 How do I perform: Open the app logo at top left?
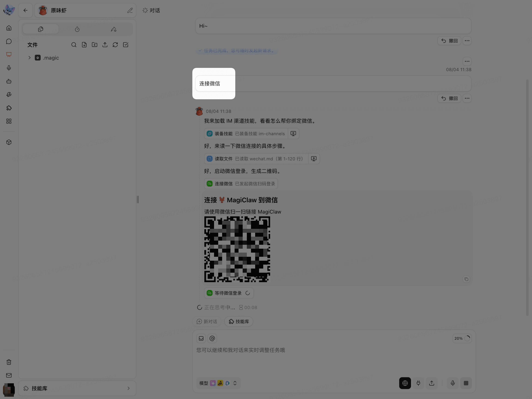[9, 10]
